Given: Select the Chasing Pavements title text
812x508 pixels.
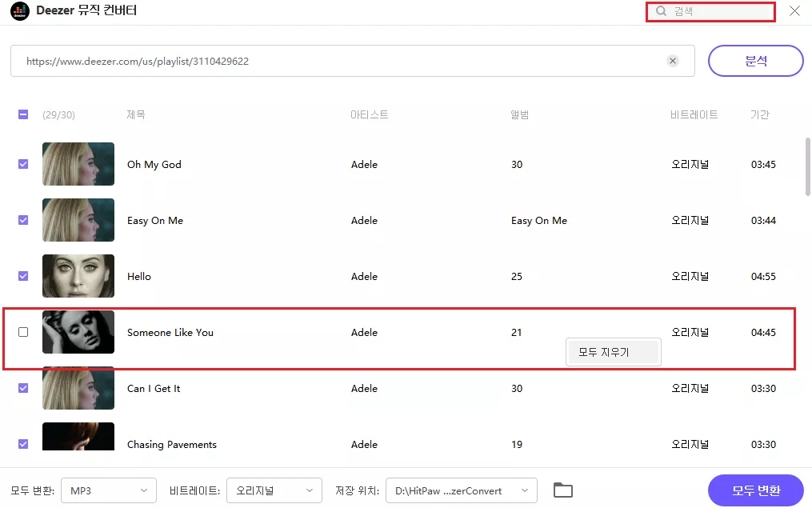Looking at the screenshot, I should point(172,444).
